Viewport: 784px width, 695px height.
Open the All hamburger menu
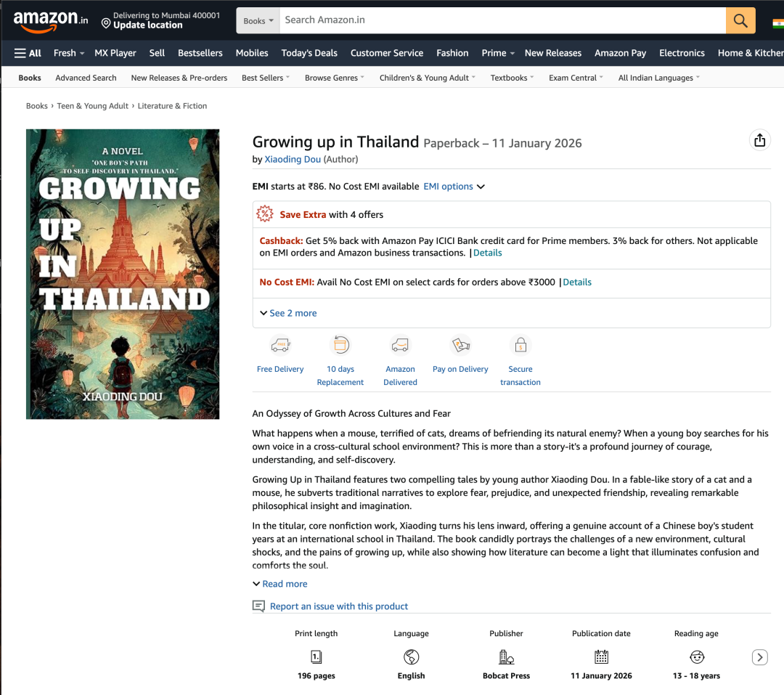click(28, 53)
